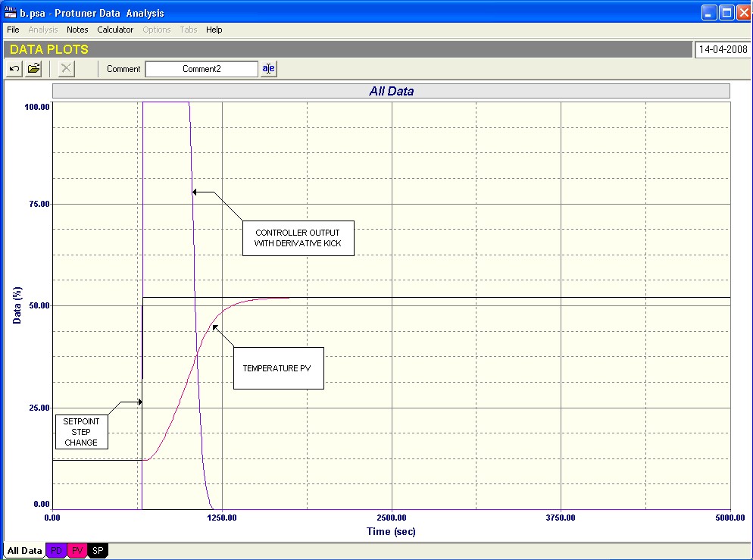Switch to the purple PD tab
753x560 pixels.
56,551
